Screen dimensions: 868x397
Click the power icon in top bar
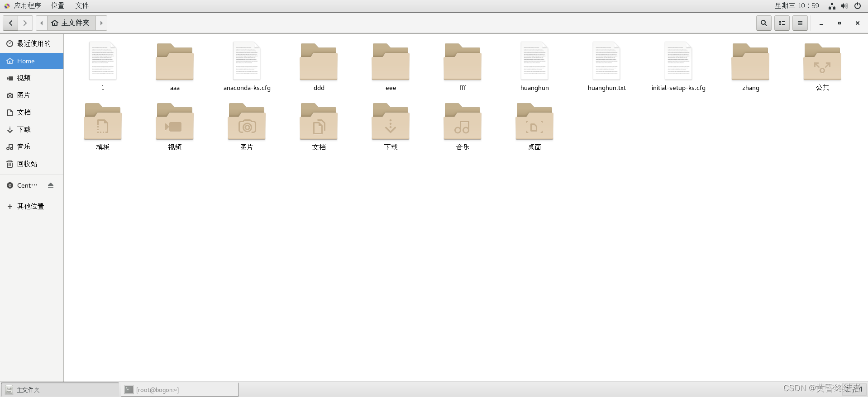coord(858,6)
